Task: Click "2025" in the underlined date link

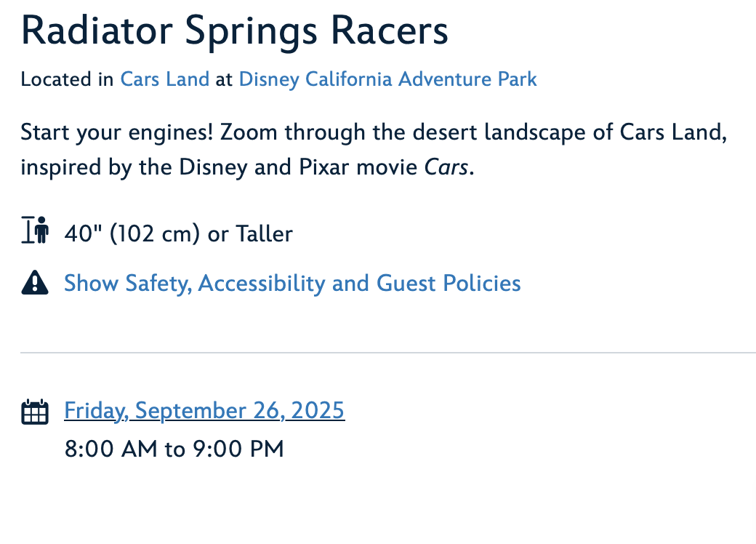Action: tap(318, 411)
